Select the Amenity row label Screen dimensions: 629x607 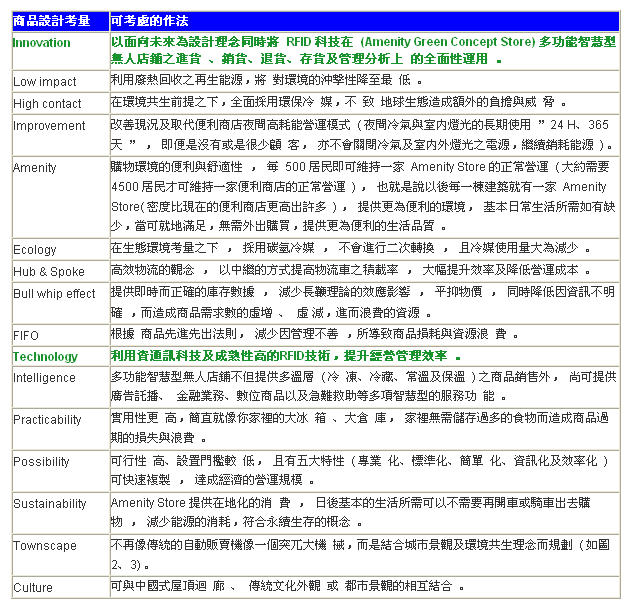click(35, 168)
